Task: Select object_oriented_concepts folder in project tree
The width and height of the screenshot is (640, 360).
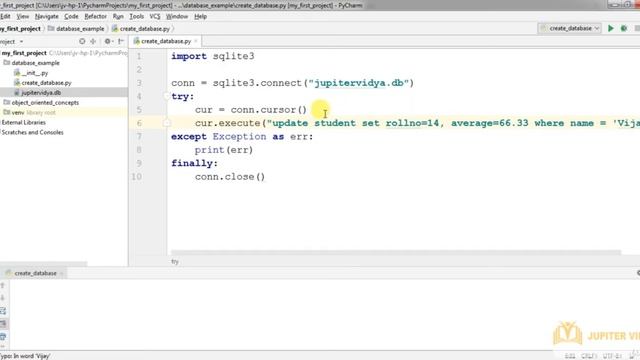Action: point(45,102)
